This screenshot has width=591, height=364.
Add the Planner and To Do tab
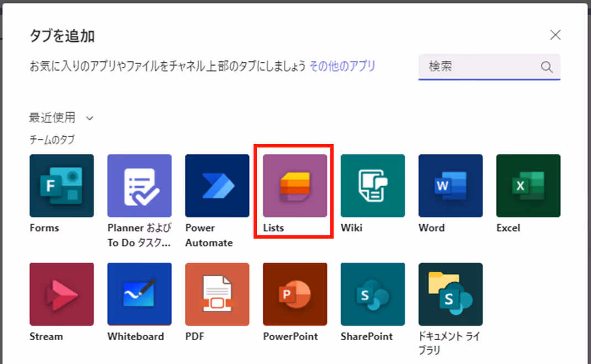coord(139,186)
